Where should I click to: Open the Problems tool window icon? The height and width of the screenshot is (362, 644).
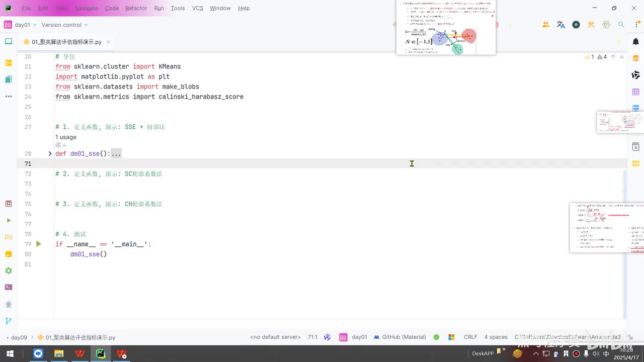tap(8, 304)
